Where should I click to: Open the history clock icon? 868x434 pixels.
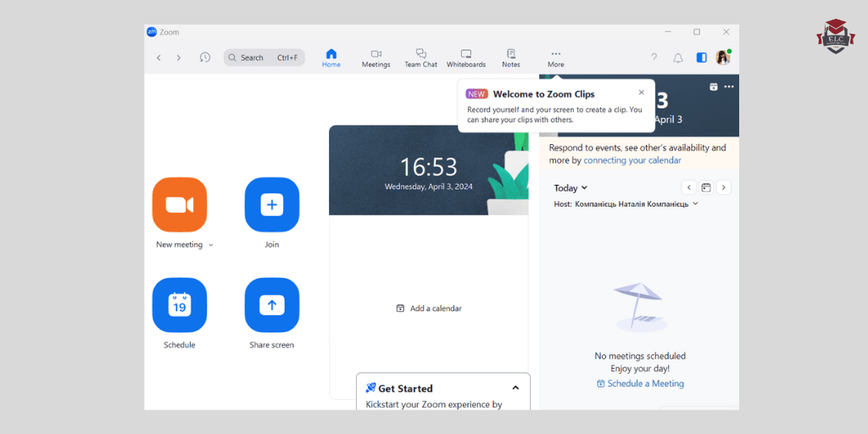pos(205,58)
